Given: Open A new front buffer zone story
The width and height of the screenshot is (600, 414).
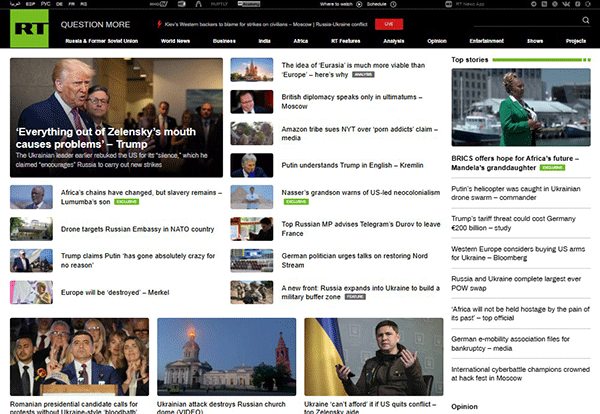Looking at the screenshot, I should point(360,292).
